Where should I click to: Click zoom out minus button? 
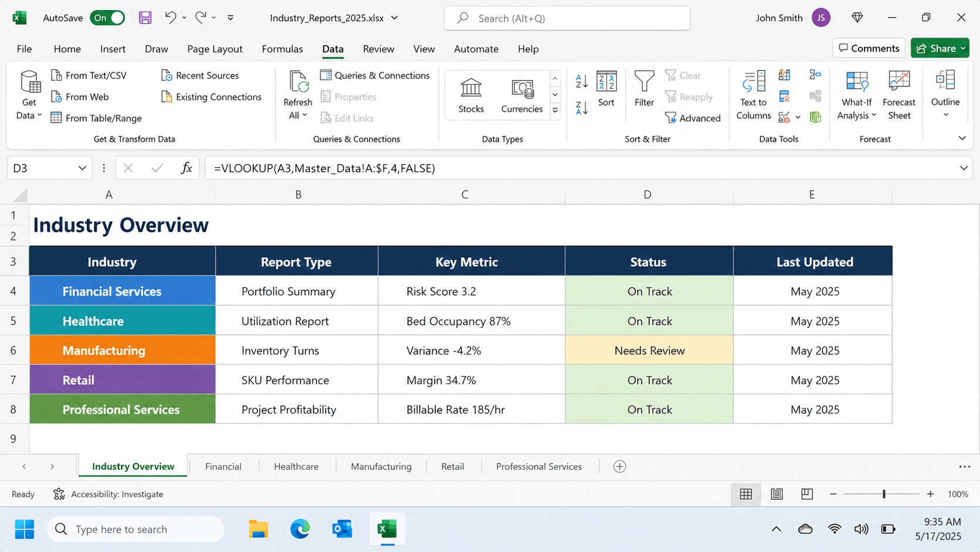coord(833,494)
